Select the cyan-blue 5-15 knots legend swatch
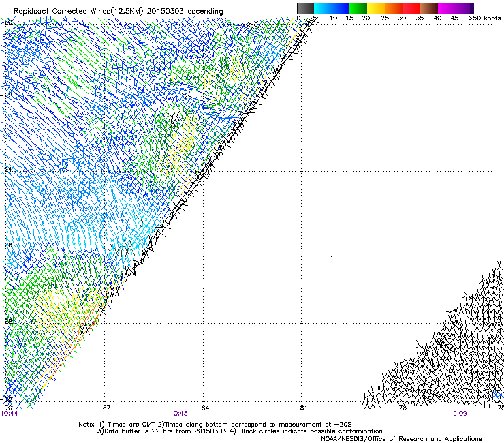504x443 pixels. point(332,8)
